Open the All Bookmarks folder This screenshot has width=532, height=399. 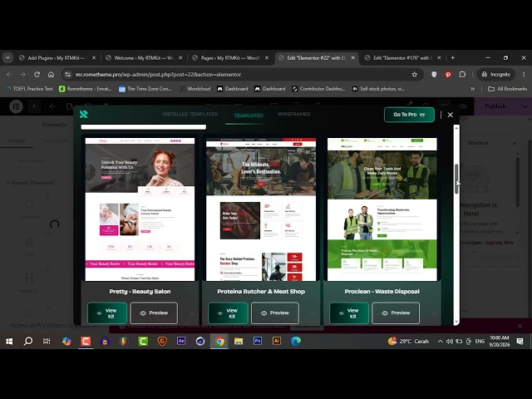(508, 89)
